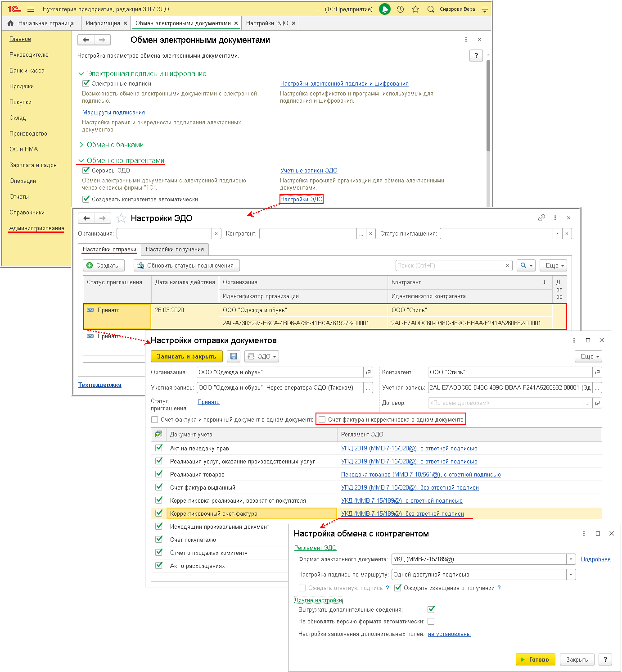Click Учетная запись ellipsis for ООО Одежда и обувь

pos(369,388)
